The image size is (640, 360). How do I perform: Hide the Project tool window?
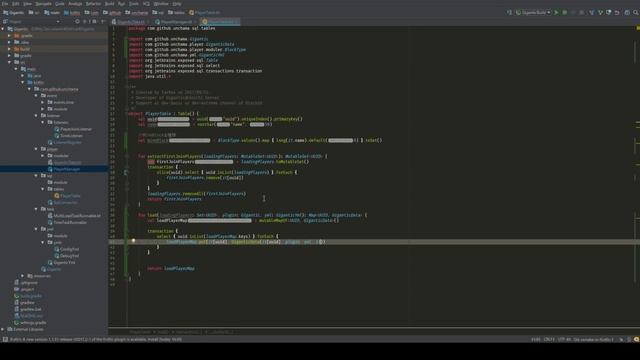[102, 22]
